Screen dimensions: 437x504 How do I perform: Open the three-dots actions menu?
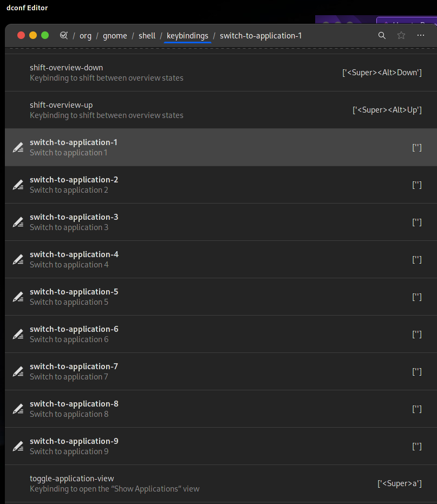(421, 35)
